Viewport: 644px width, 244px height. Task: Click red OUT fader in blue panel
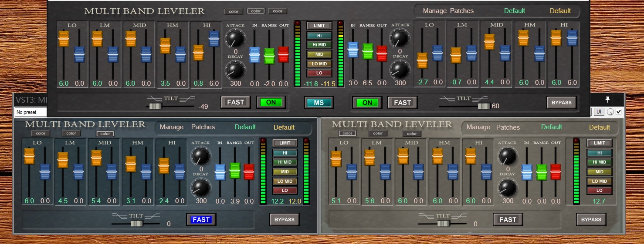click(249, 172)
